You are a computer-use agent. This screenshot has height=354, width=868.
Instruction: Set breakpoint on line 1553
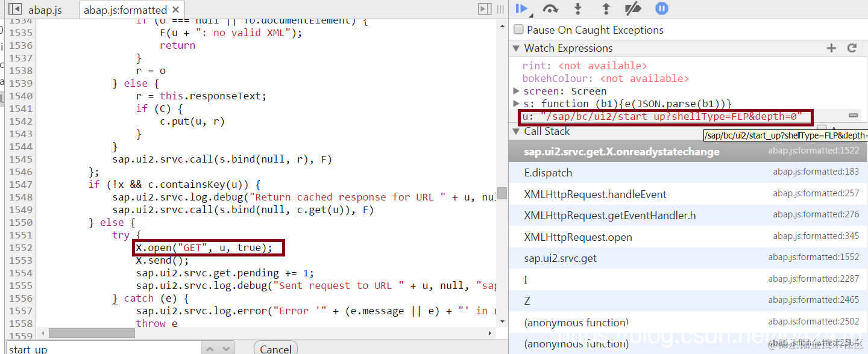20,260
